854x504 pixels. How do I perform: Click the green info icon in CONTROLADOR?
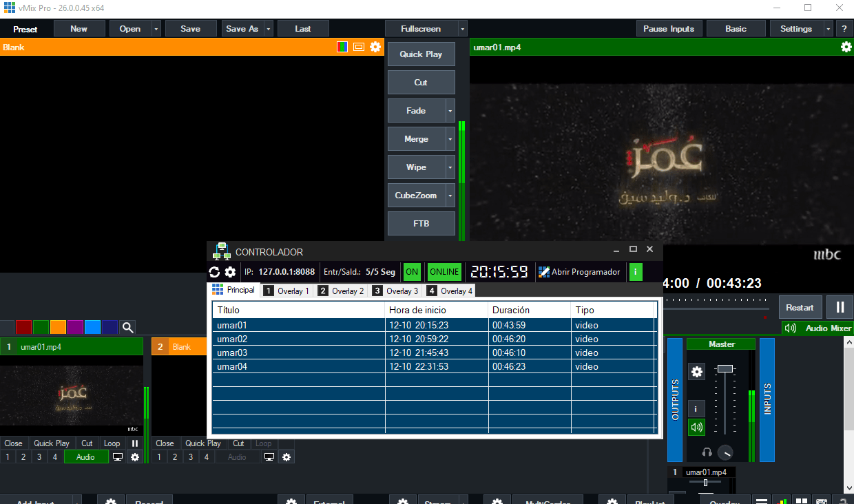click(x=636, y=272)
